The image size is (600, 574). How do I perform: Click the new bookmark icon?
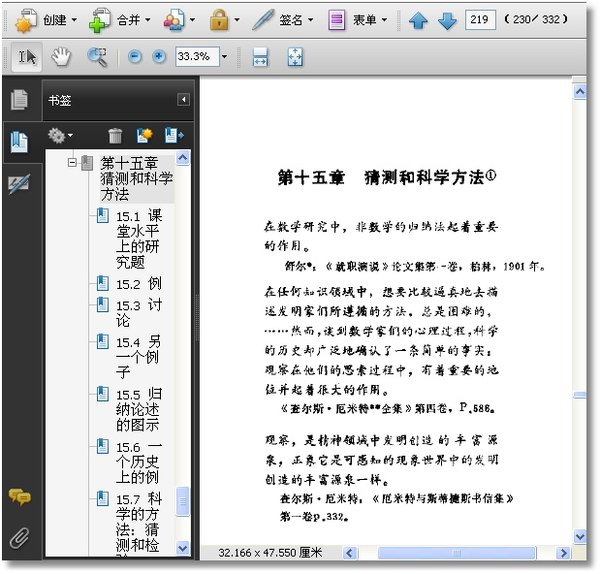point(144,135)
